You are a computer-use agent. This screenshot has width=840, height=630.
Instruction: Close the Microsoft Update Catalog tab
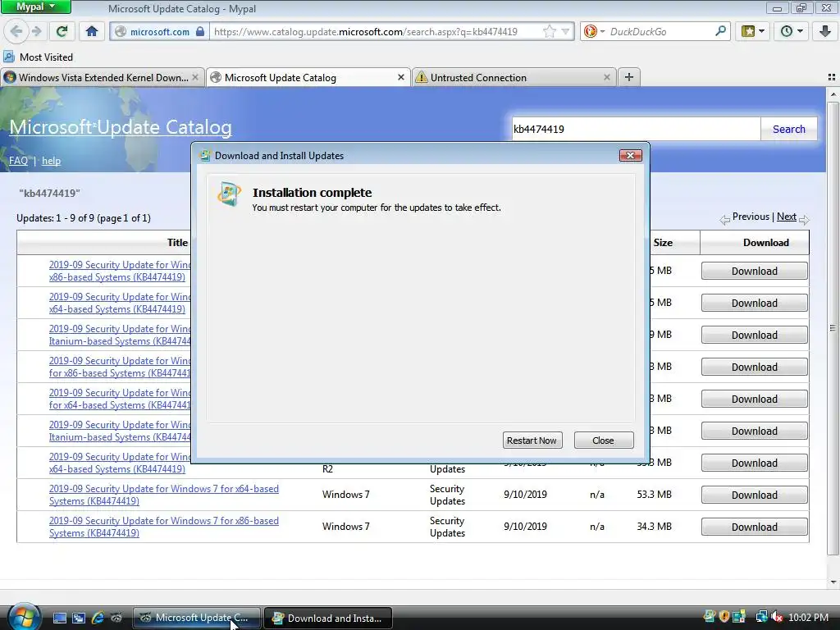pos(400,78)
